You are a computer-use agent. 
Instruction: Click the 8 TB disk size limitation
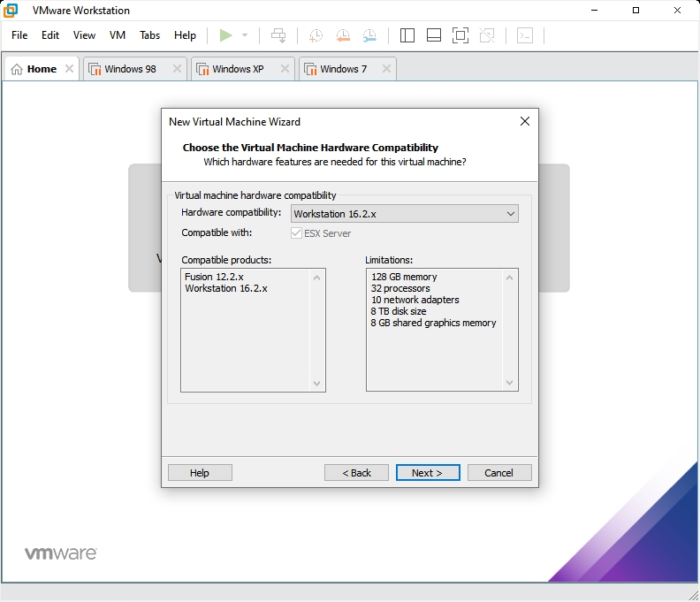(399, 311)
